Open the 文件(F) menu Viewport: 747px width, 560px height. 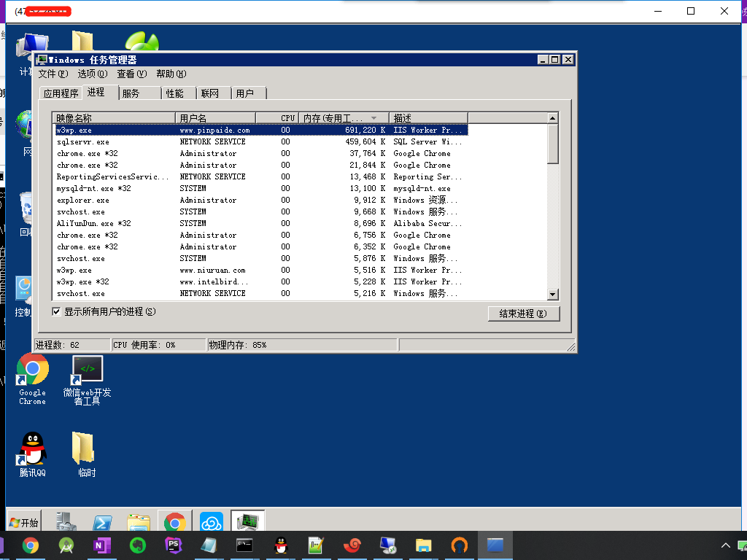[53, 74]
